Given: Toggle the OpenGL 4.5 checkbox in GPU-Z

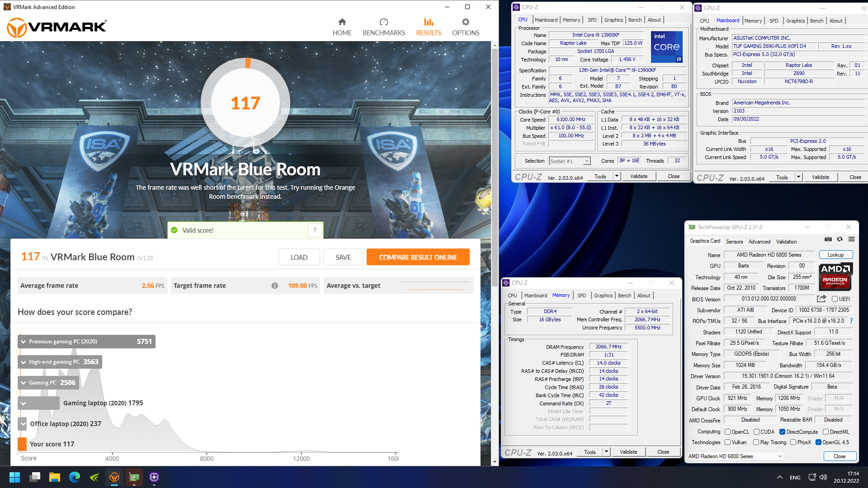Looking at the screenshot, I should coord(818,442).
